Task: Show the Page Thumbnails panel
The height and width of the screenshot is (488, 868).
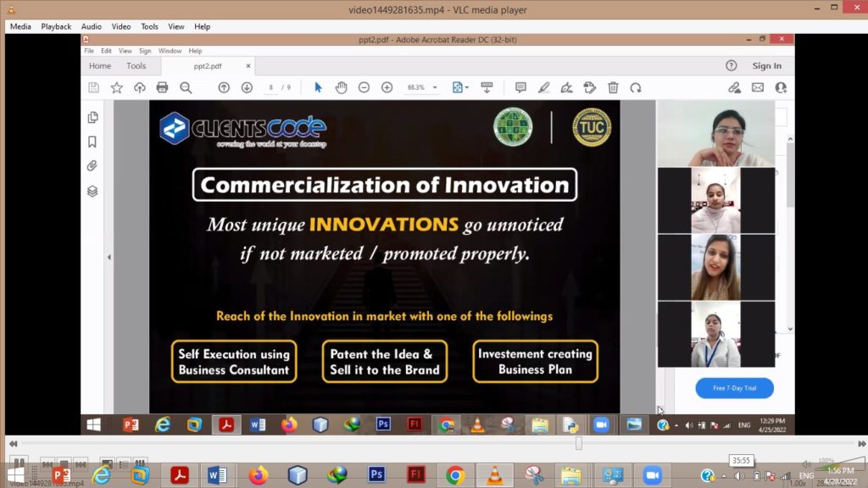Action: point(92,117)
